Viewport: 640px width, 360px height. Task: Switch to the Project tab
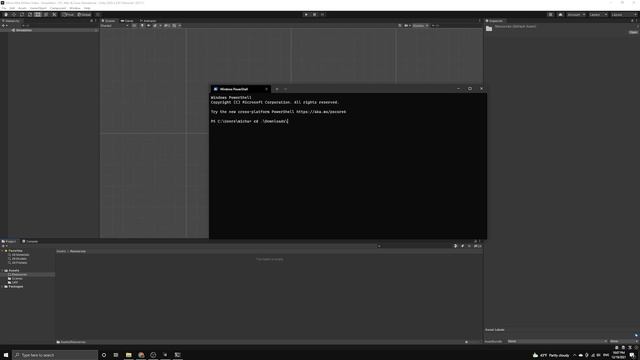9,242
